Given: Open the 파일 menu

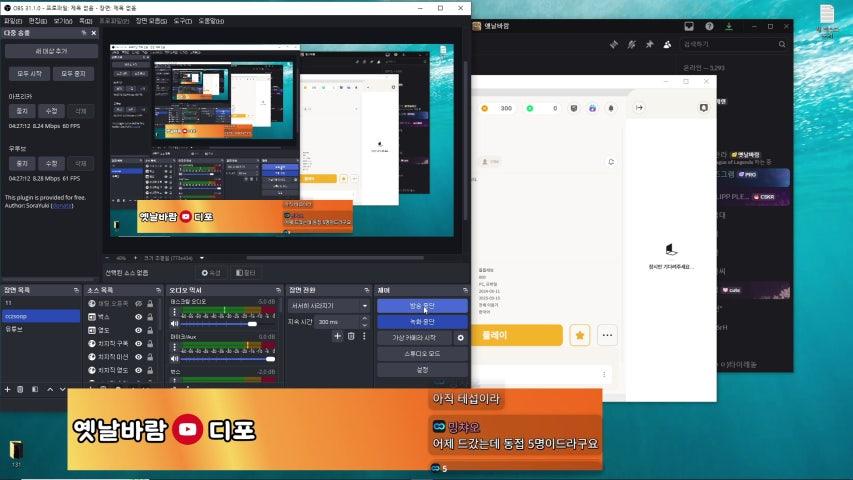Looking at the screenshot, I should click(x=13, y=21).
